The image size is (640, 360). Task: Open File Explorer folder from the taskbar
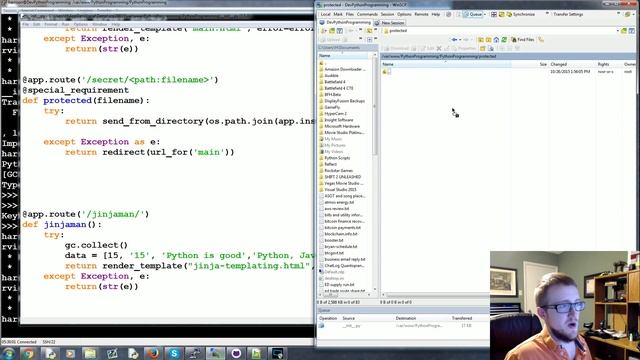pos(90,353)
